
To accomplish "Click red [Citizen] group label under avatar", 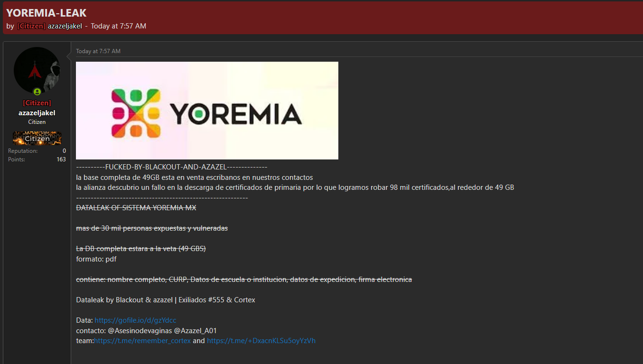I will [37, 103].
